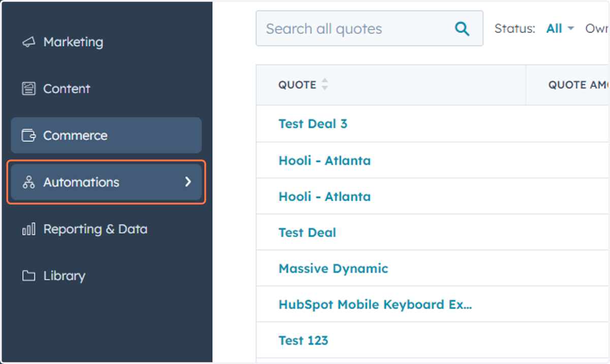Open the Reporting & Data menu
610x364 pixels.
click(x=106, y=229)
